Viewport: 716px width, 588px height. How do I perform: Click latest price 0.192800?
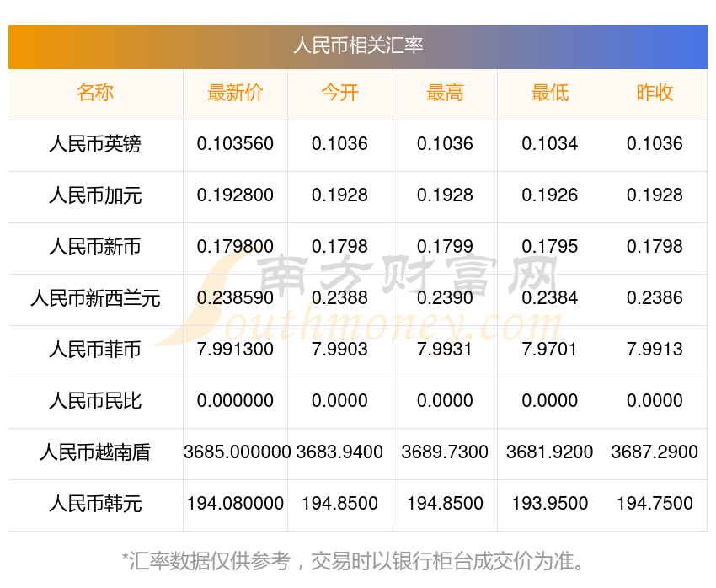click(x=235, y=195)
